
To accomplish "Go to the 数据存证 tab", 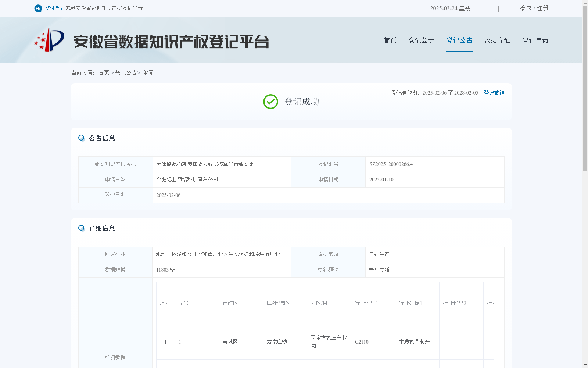I will click(497, 40).
